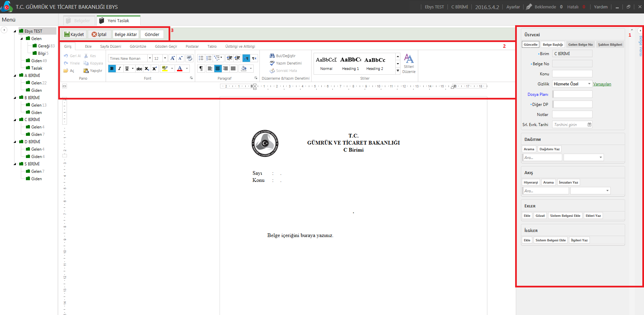The image size is (644, 315).
Task: Open Üstbilgi ve Altbilgi tab
Action: coord(240,46)
